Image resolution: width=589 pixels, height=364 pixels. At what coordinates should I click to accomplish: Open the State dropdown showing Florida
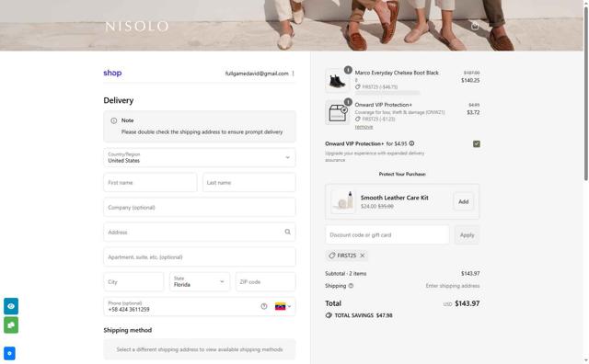[200, 281]
